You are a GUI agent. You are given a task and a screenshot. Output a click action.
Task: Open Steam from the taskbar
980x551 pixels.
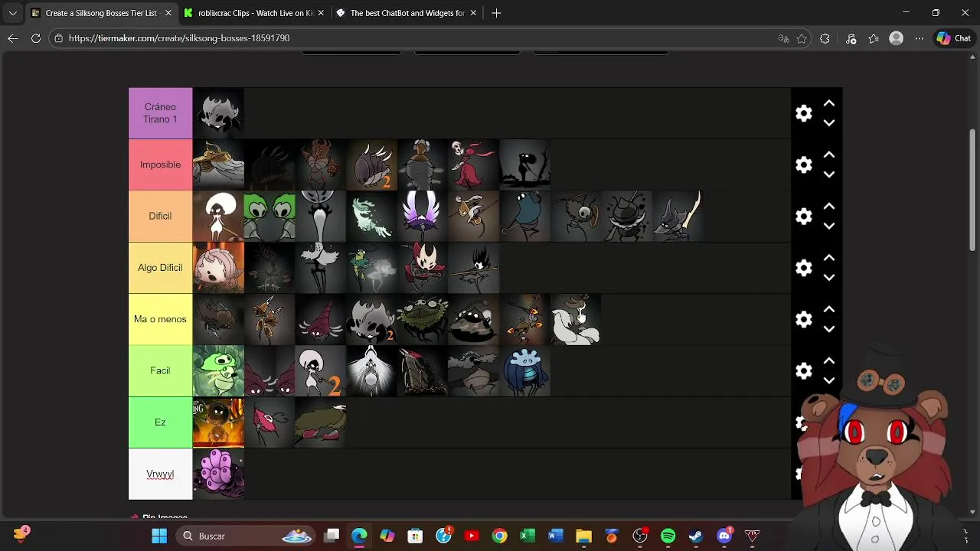point(696,536)
